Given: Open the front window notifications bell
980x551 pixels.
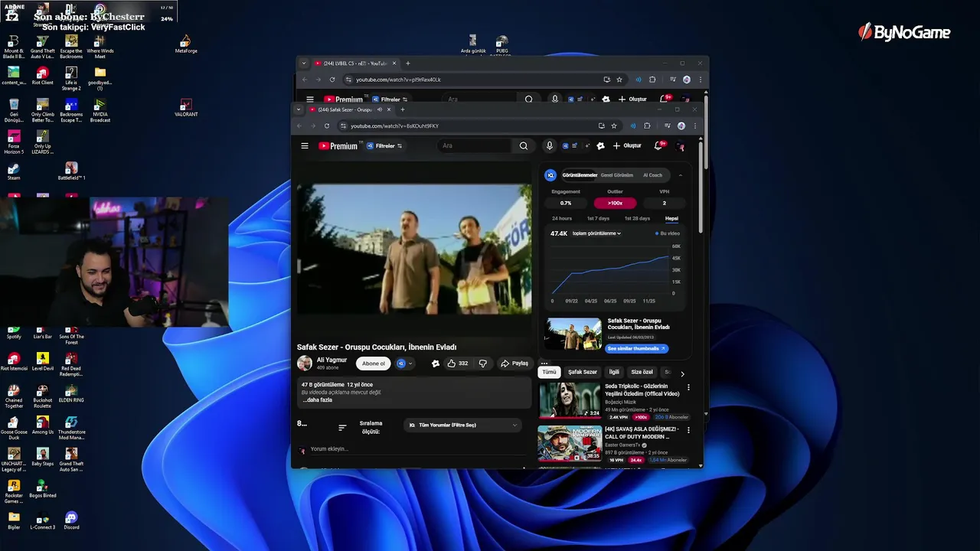Looking at the screenshot, I should tap(658, 145).
